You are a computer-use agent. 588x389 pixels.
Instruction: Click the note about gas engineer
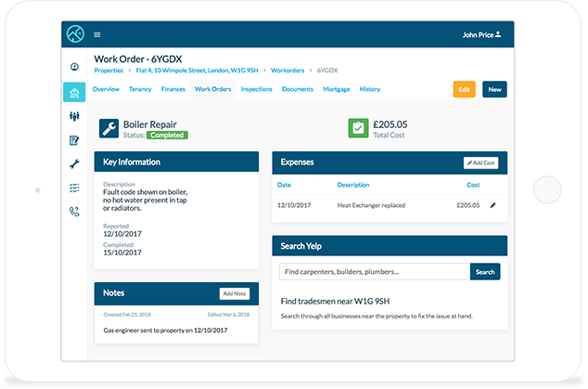[165, 331]
